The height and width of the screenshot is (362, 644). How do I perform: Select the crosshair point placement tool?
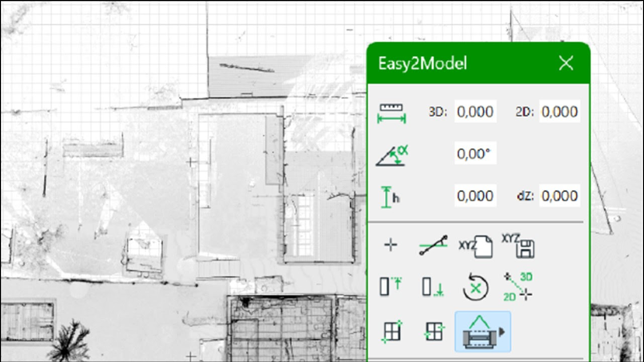391,245
